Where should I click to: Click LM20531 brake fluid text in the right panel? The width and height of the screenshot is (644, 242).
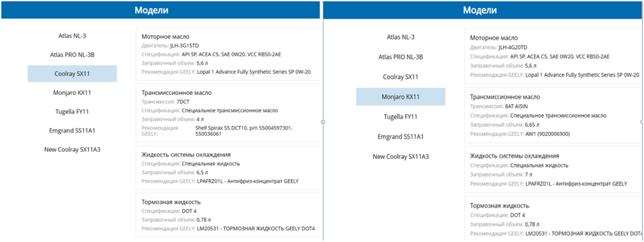point(584,233)
